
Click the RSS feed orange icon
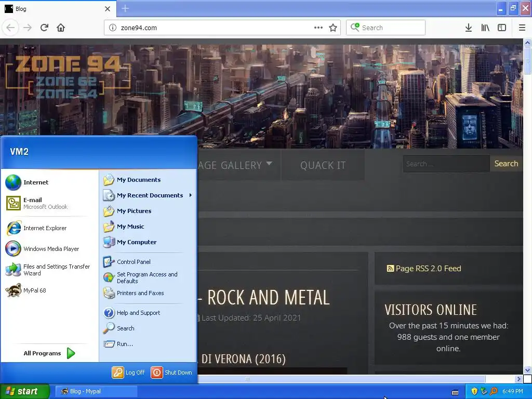390,269
